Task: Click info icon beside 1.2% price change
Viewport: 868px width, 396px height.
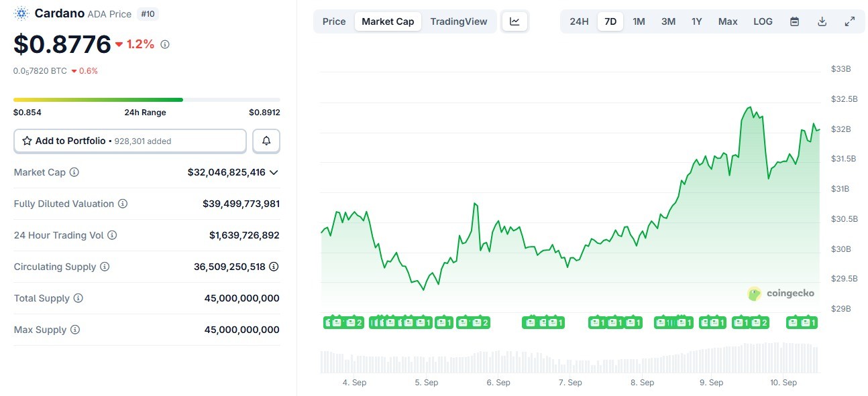Action: tap(165, 44)
